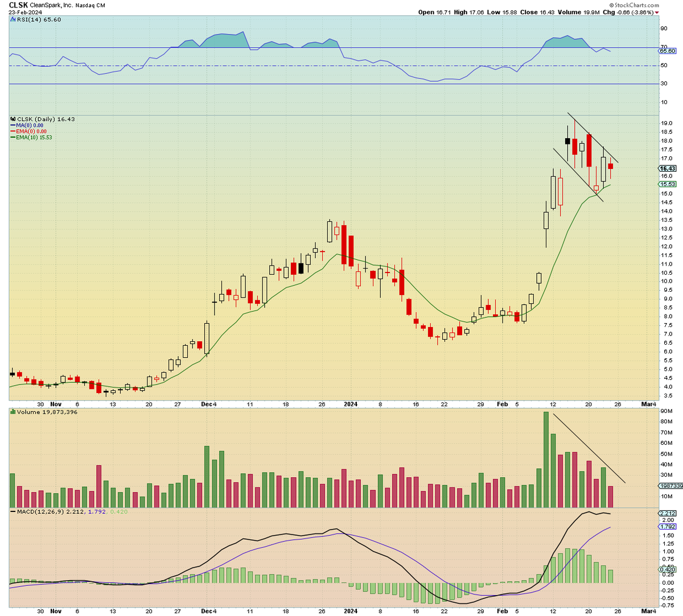The width and height of the screenshot is (683, 616).
Task: Select the blue MA(0) line marker
Action: point(13,125)
